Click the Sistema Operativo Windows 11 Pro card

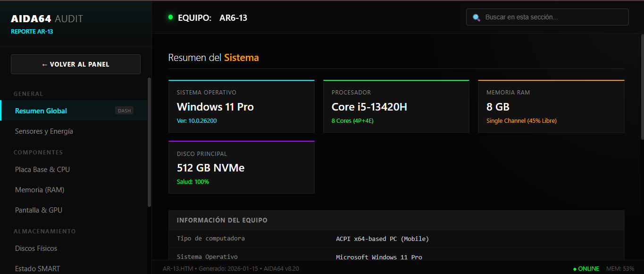coord(241,106)
